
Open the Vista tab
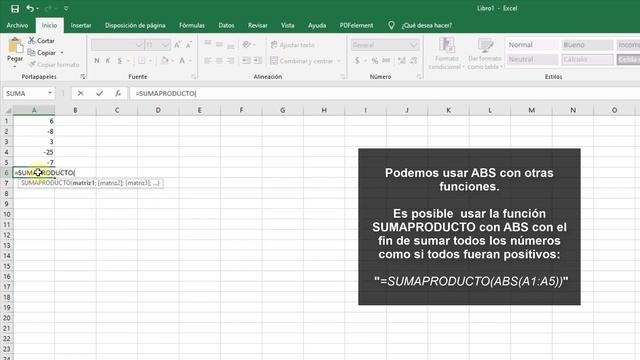coord(287,25)
